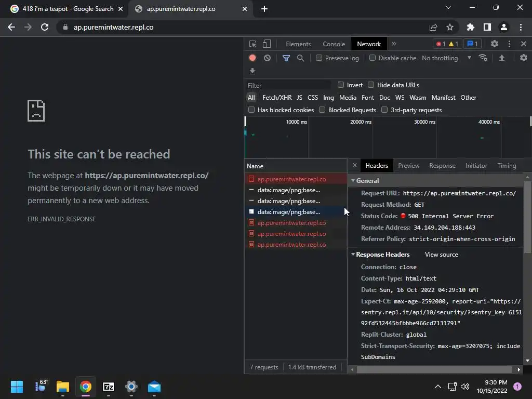Viewport: 532px width, 399px height.
Task: Check 3rd-party requests checkbox
Action: point(384,110)
